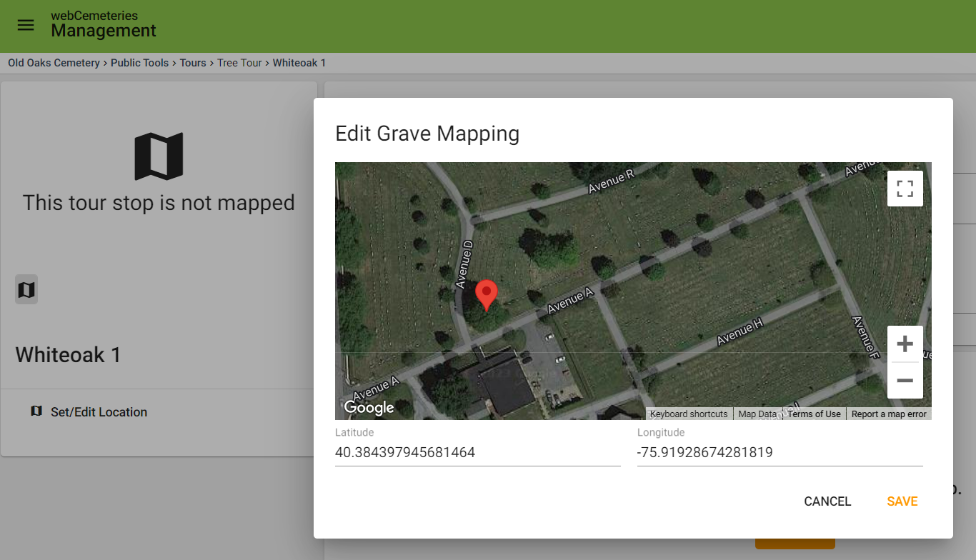The width and height of the screenshot is (976, 560).
Task: Click the Avenue H label on map
Action: (740, 331)
